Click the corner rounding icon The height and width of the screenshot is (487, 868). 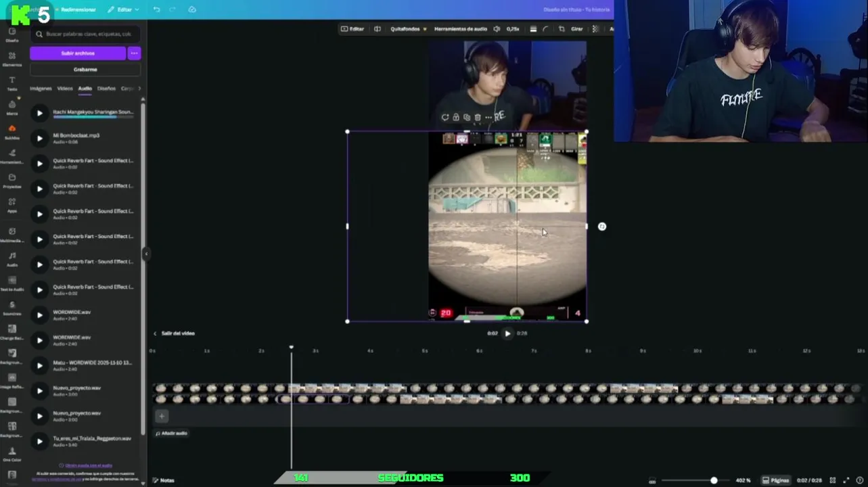(x=545, y=29)
